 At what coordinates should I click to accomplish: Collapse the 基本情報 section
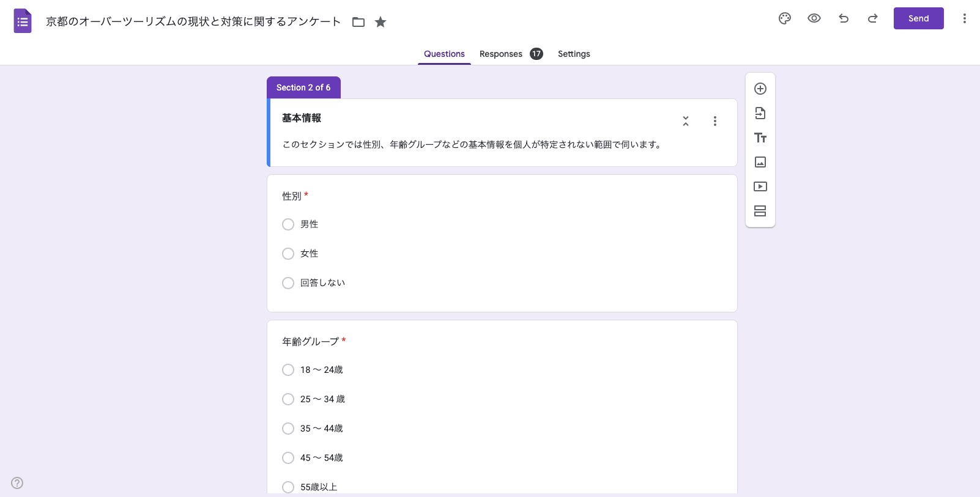[686, 121]
